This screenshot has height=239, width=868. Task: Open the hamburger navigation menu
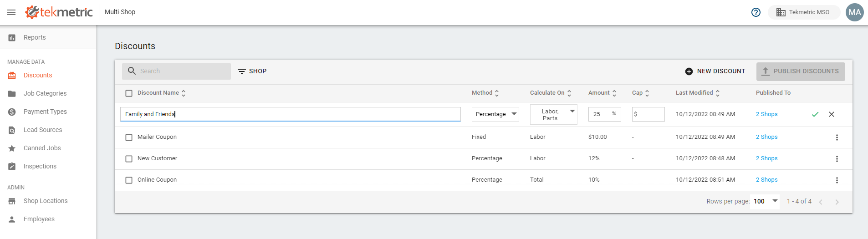click(x=11, y=12)
